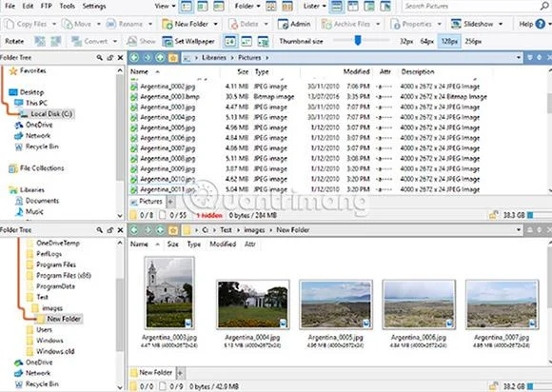This screenshot has height=392, width=552.
Task: Open the Settings menu
Action: pyautogui.click(x=94, y=6)
